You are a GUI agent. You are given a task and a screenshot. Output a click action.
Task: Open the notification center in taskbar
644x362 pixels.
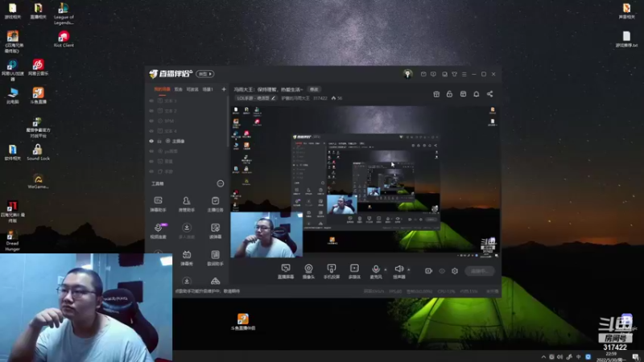635,357
